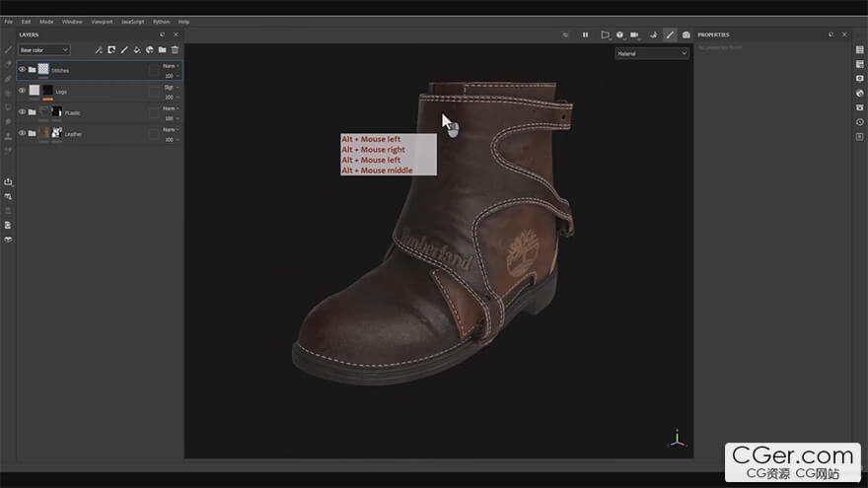Select the Logo layer fill thumbnail
Screen dimensions: 868x488
(35, 90)
